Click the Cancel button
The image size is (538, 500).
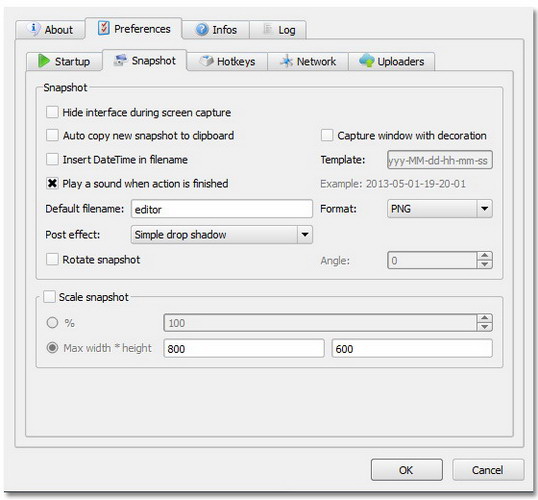point(488,470)
